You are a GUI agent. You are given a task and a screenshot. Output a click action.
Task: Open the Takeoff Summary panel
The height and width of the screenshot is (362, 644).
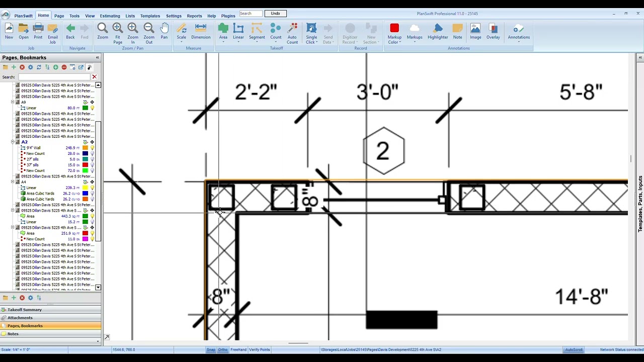point(50,310)
